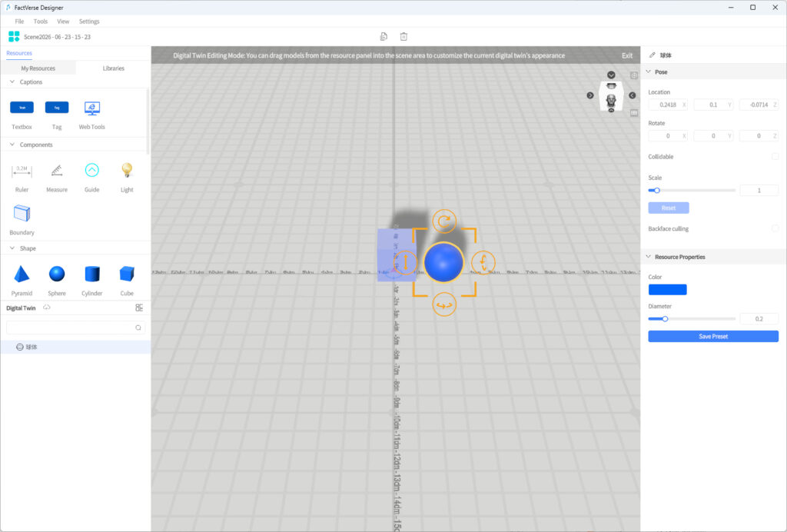Select the Pyramid shape
This screenshot has height=532, width=787.
(22, 274)
